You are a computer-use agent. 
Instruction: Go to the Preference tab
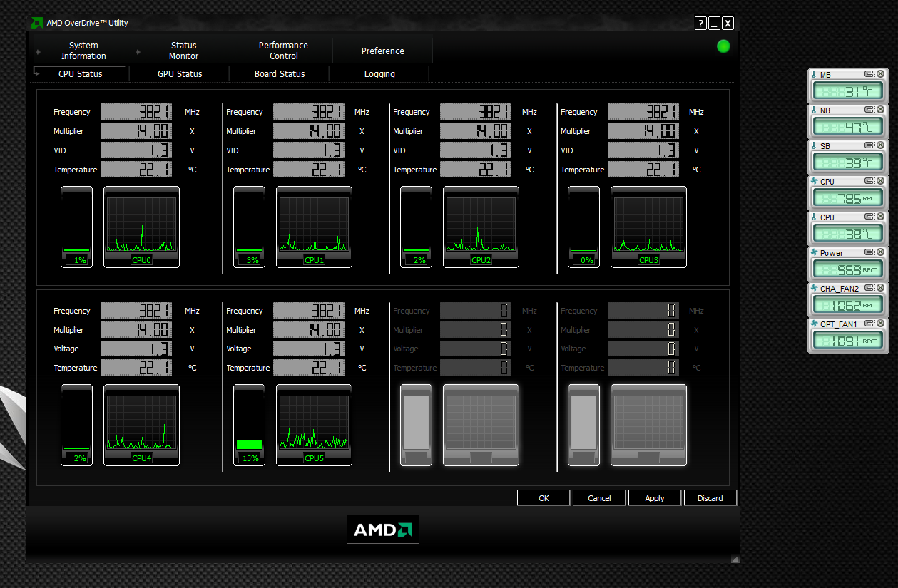(x=382, y=51)
